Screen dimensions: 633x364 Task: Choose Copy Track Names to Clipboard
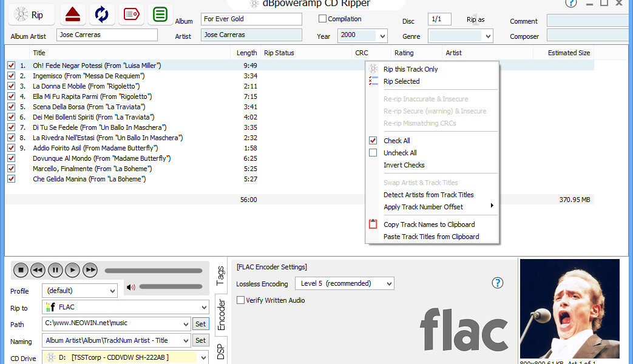[x=428, y=224]
